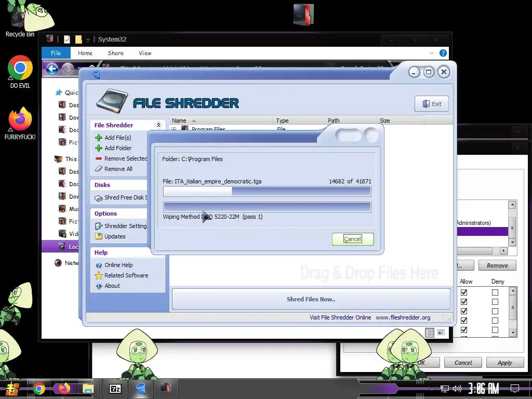Open Chrome from the taskbar
This screenshot has width=532, height=399.
tap(39, 389)
